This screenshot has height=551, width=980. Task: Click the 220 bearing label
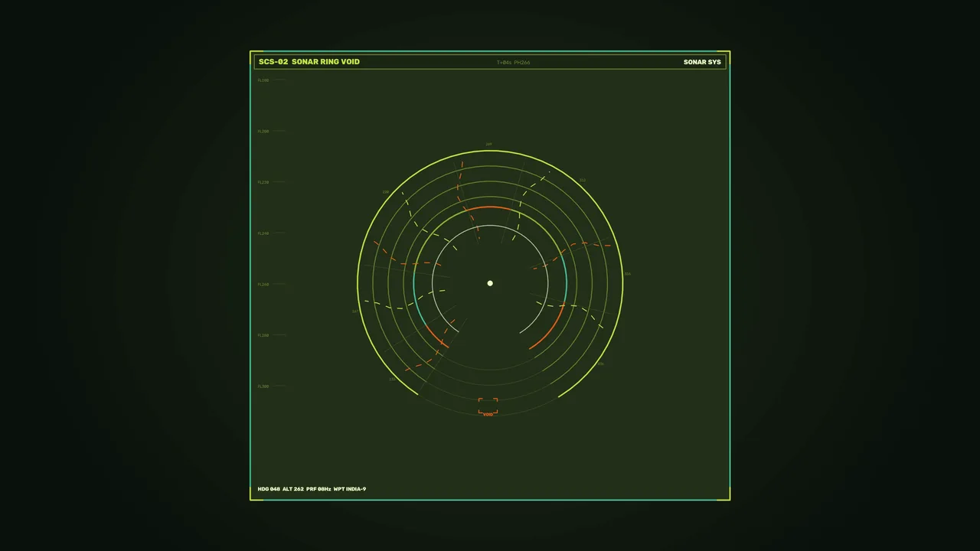(386, 192)
